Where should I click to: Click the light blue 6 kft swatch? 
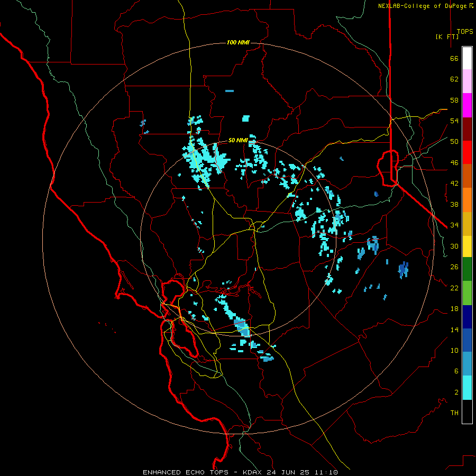click(x=467, y=364)
